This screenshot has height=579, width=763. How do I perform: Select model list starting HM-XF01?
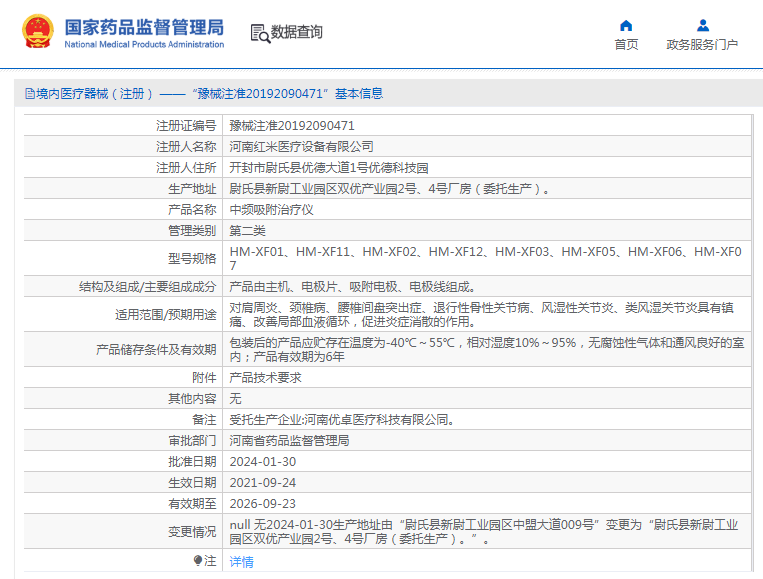point(485,258)
